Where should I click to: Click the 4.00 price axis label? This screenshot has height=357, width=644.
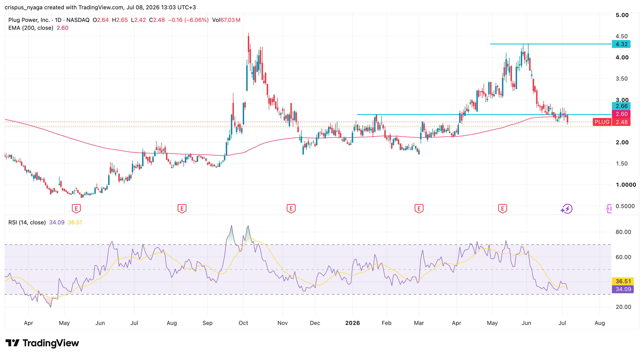(x=622, y=57)
